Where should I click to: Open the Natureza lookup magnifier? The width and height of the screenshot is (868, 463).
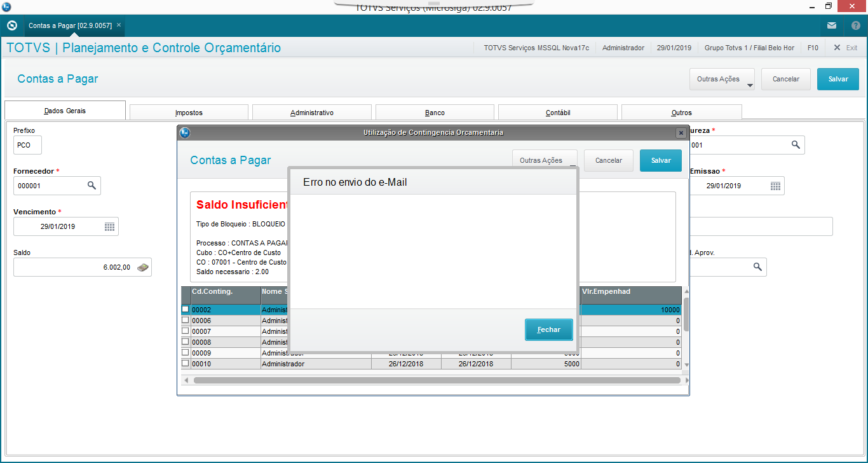[796, 144]
